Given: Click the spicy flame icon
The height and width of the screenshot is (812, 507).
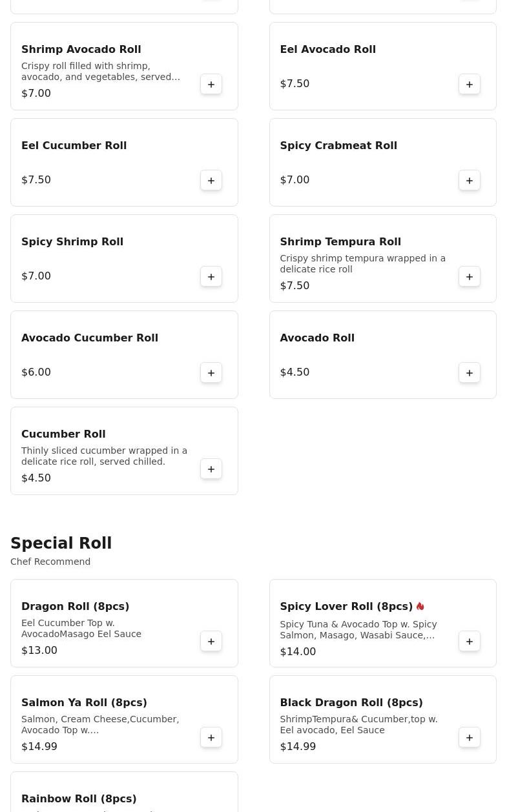Looking at the screenshot, I should pyautogui.click(x=420, y=607).
